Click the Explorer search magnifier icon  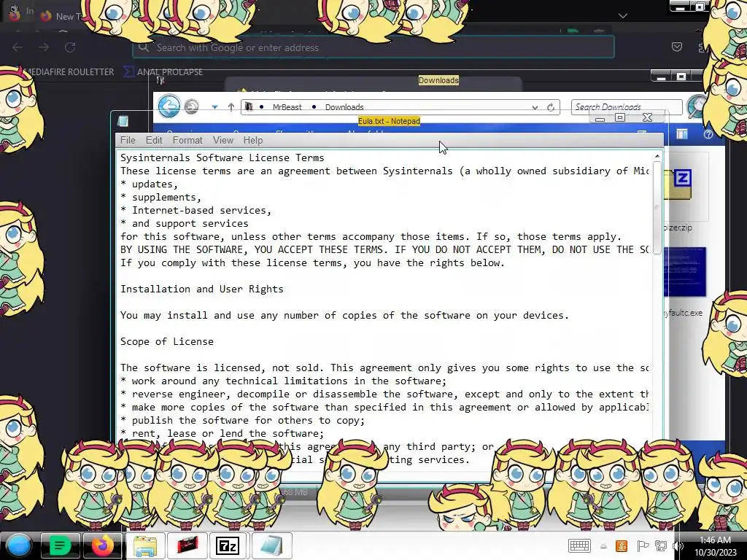coord(696,106)
